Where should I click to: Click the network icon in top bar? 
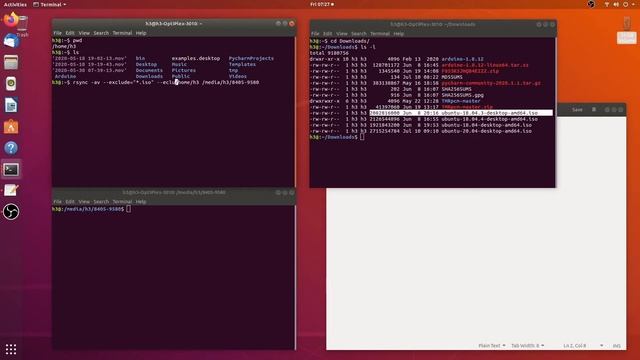607,4
